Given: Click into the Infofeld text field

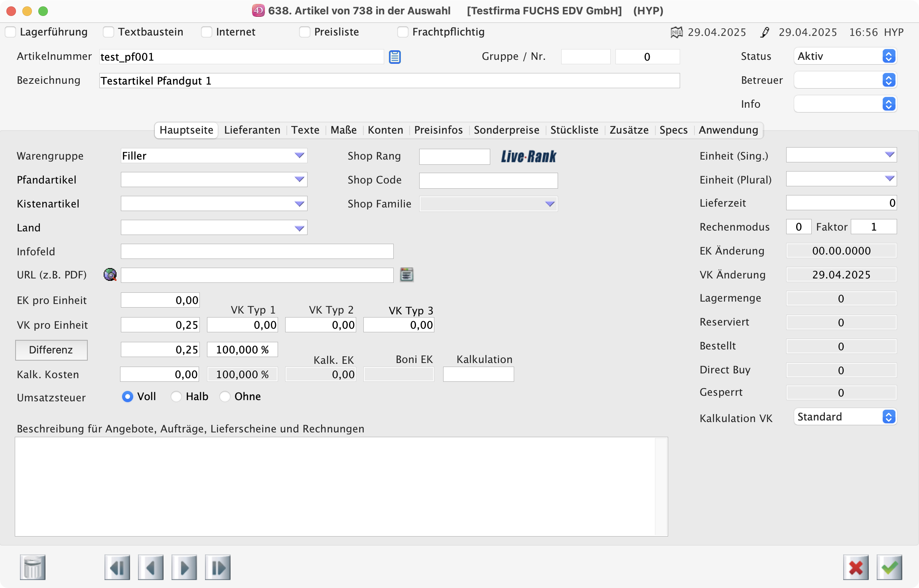Looking at the screenshot, I should click(x=257, y=251).
